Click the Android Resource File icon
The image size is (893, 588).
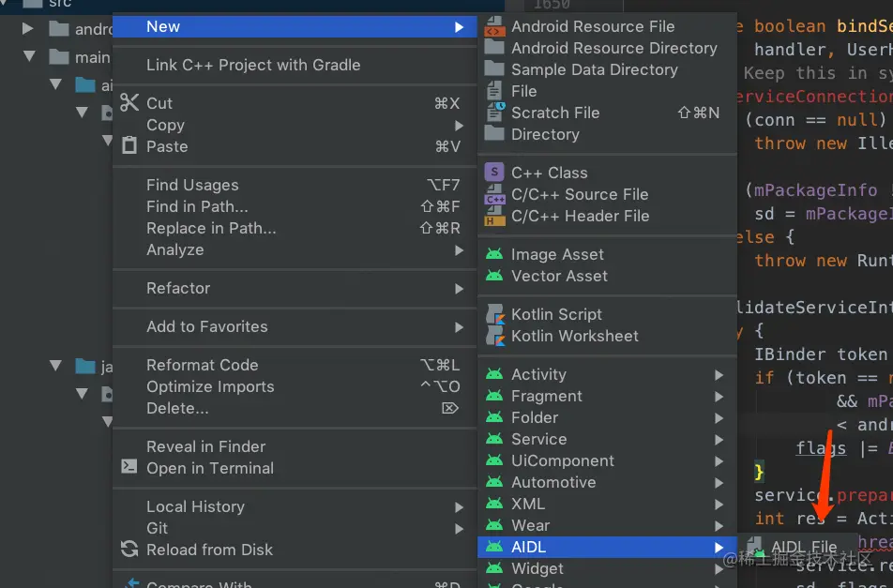[494, 27]
